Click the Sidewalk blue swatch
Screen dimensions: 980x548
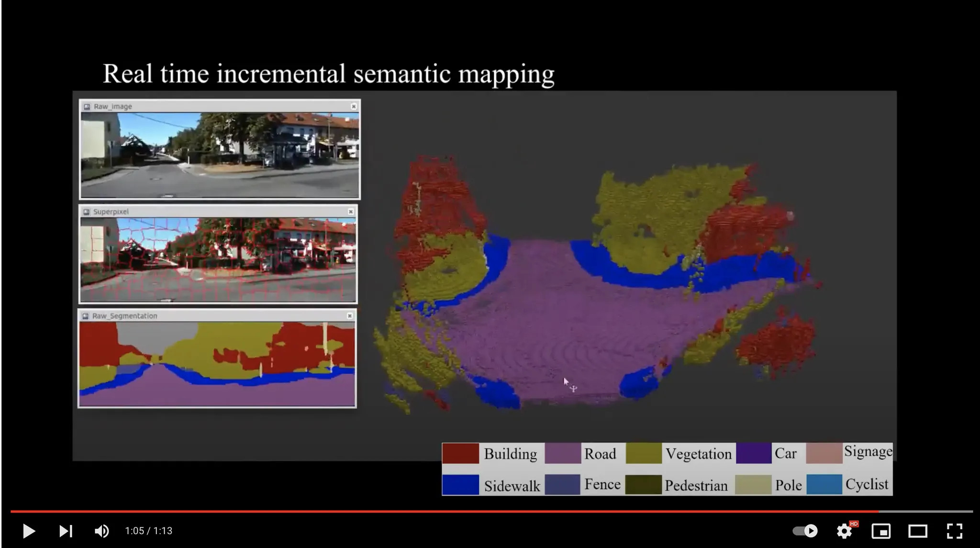click(x=460, y=485)
